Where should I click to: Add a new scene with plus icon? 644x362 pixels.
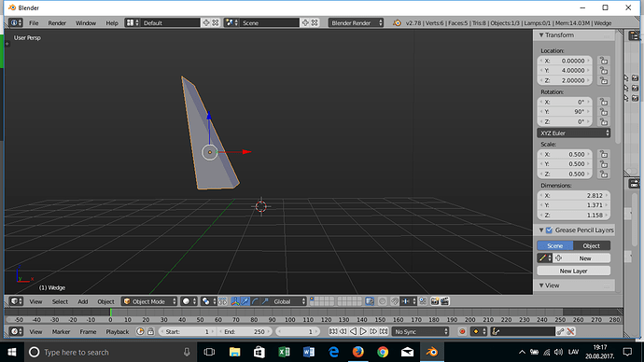[305, 23]
